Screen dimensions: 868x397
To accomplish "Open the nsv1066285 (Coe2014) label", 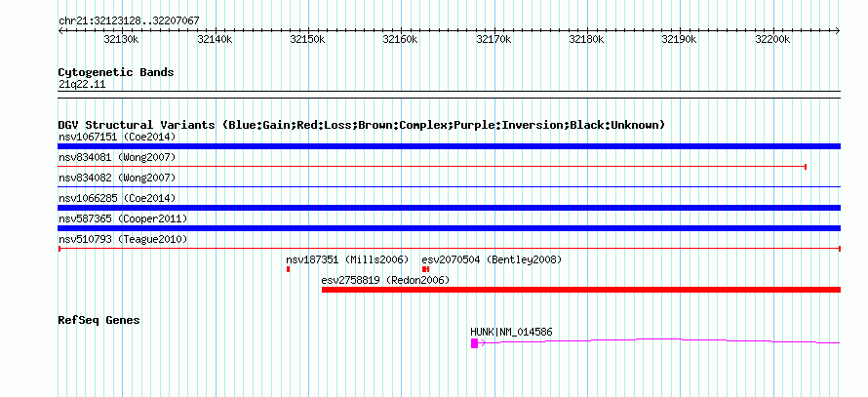I will click(x=117, y=198).
